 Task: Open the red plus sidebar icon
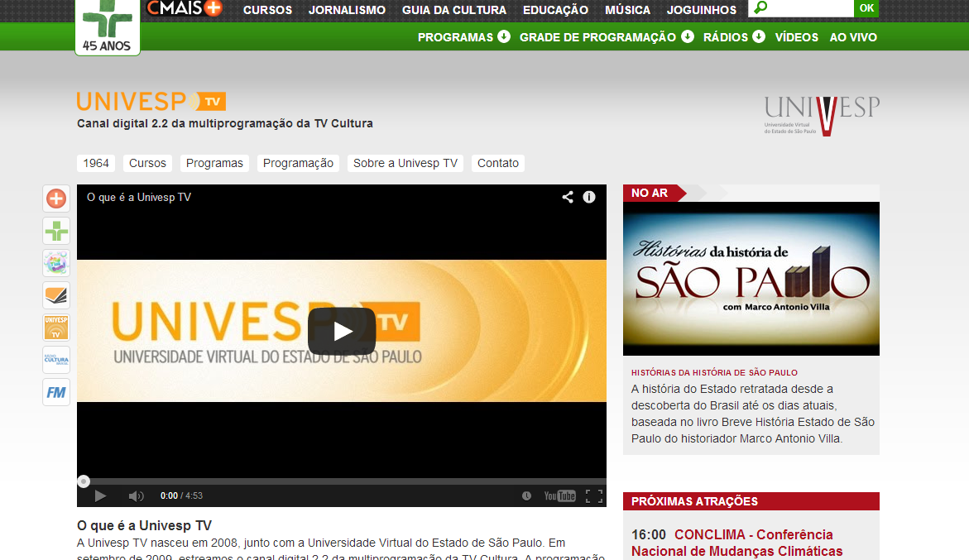[x=56, y=199]
